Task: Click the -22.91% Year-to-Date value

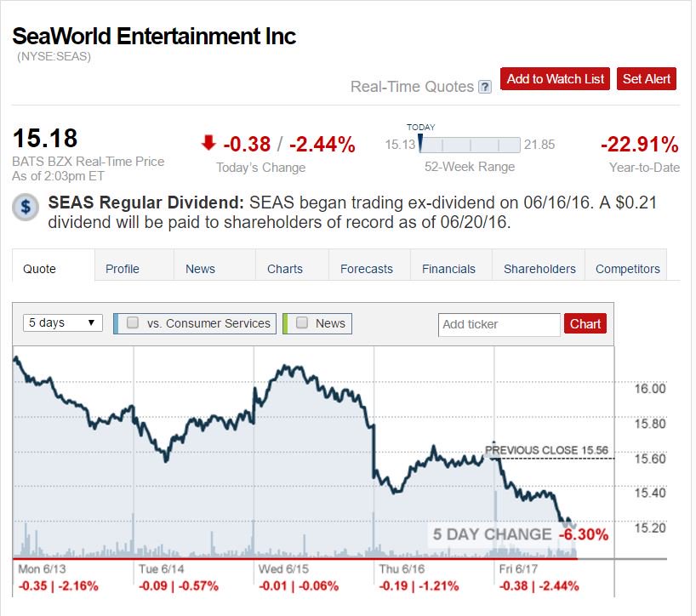Action: [640, 145]
